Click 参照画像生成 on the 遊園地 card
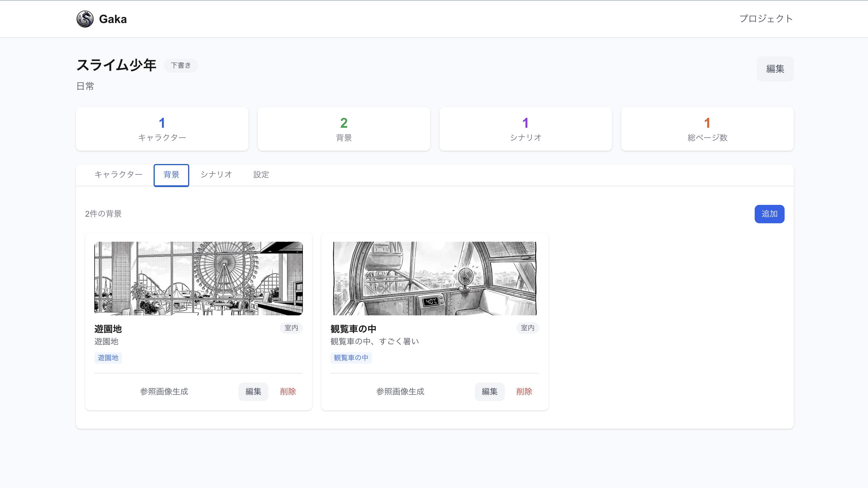The width and height of the screenshot is (868, 488). click(164, 392)
